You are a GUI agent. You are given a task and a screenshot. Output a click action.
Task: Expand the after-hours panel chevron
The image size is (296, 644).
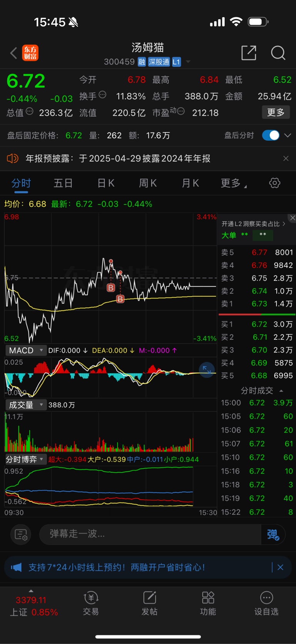coord(288,135)
